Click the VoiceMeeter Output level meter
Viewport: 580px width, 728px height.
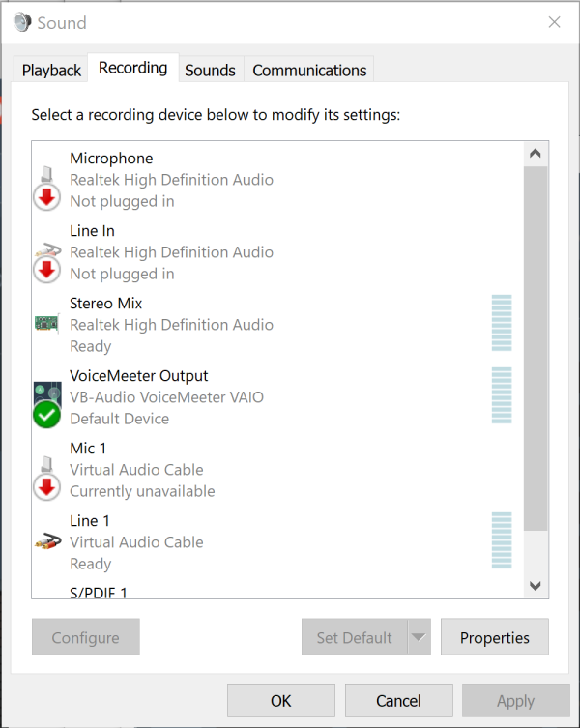[x=502, y=395]
